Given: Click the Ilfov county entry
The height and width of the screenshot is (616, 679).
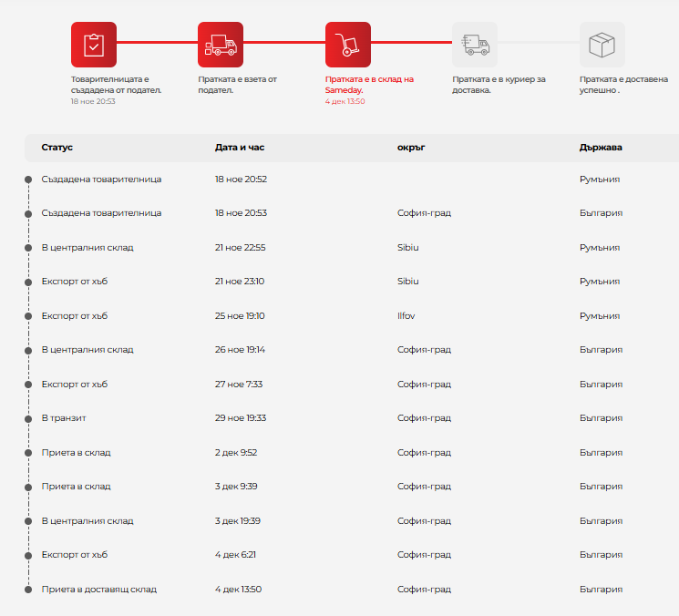Looking at the screenshot, I should click(x=407, y=316).
